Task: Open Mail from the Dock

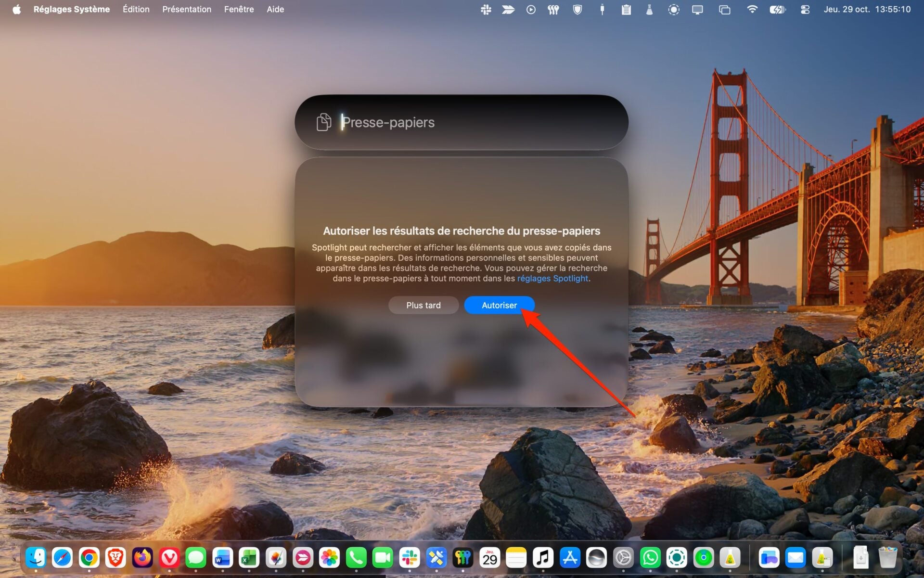Action: [796, 558]
